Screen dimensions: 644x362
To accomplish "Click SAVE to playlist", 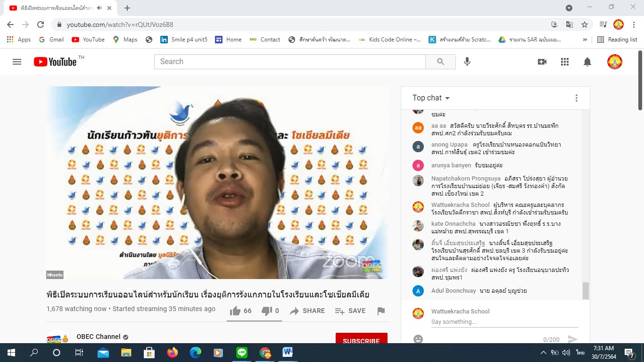I will tap(350, 311).
